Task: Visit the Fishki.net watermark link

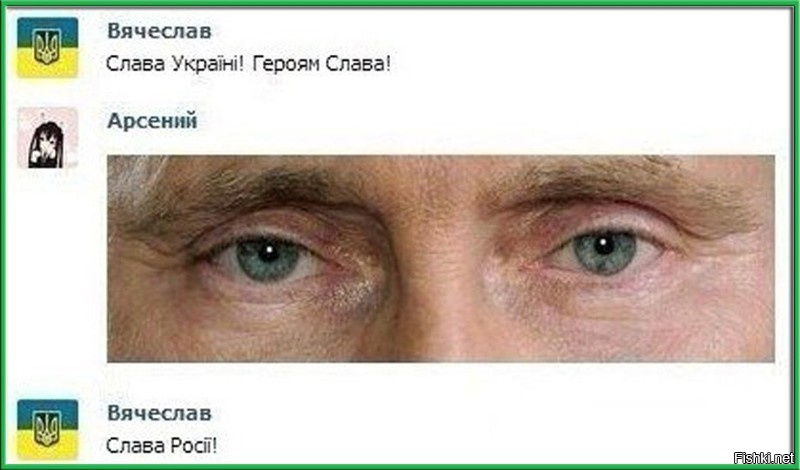Action: pos(763,458)
